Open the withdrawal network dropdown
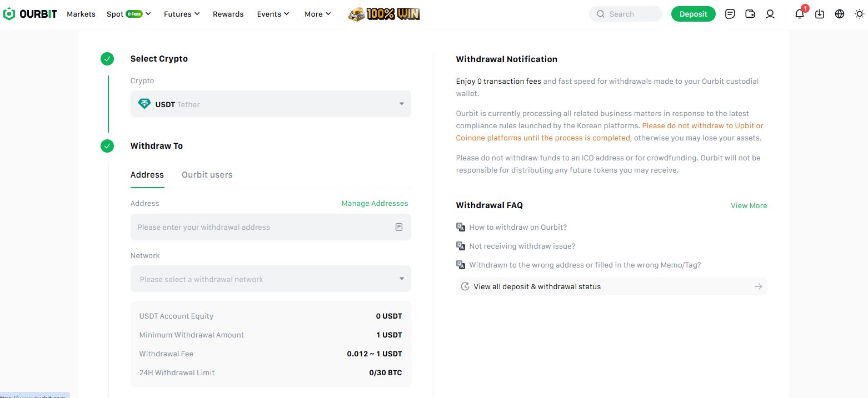Image resolution: width=868 pixels, height=398 pixels. click(271, 279)
